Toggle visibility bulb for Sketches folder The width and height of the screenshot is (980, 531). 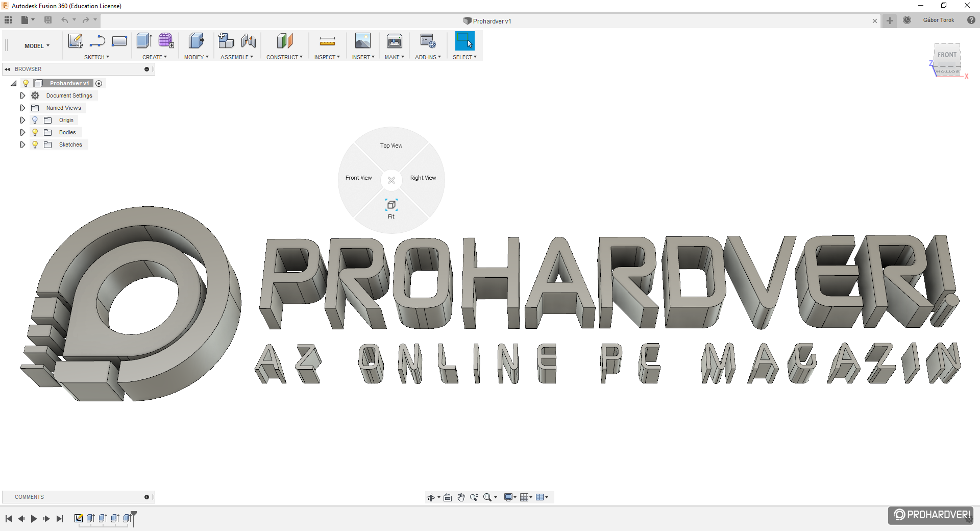pyautogui.click(x=35, y=144)
